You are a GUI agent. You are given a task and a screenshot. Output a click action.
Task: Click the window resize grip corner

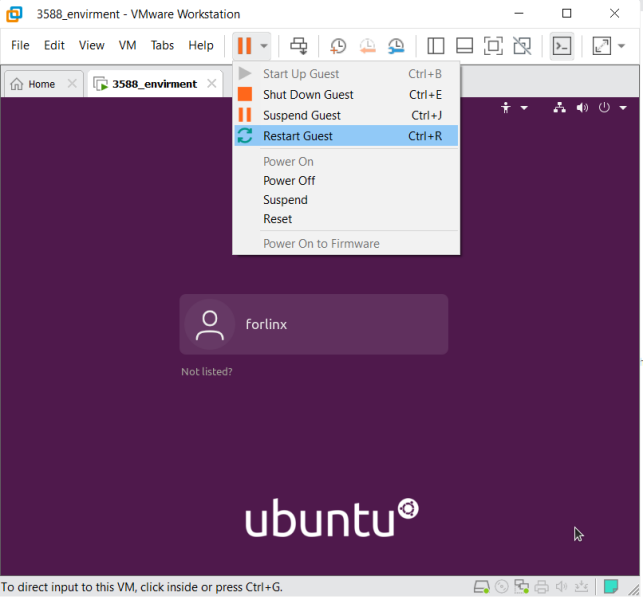pyautogui.click(x=634, y=589)
